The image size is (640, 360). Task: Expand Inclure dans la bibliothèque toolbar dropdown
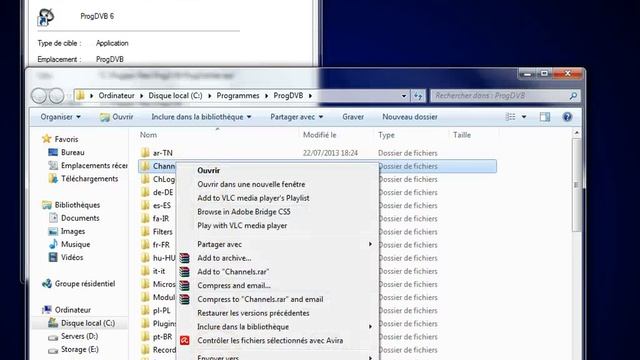[x=201, y=117]
